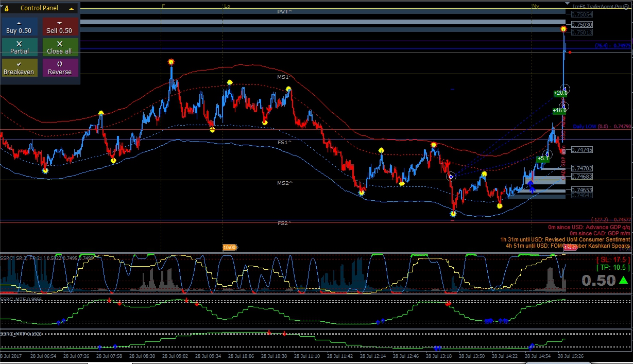The width and height of the screenshot is (633, 364).
Task: Click the SSRC indicator title in first subwindow
Action: point(47,257)
